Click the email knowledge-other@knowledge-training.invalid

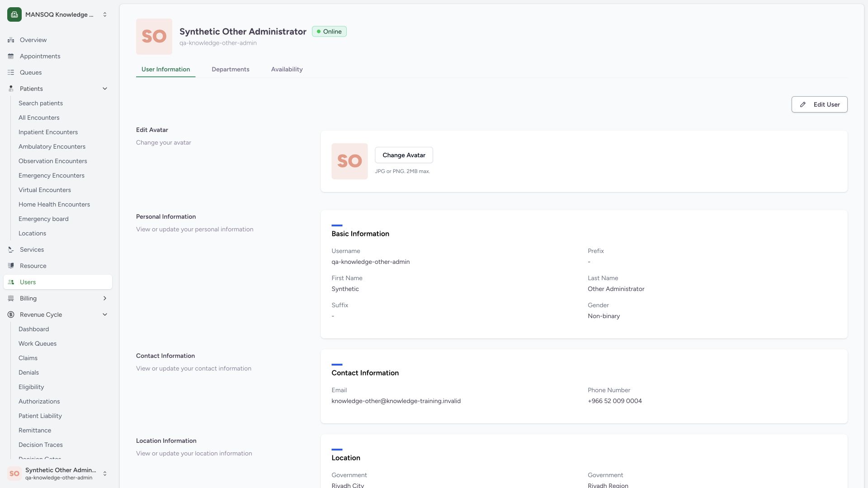[x=396, y=401]
